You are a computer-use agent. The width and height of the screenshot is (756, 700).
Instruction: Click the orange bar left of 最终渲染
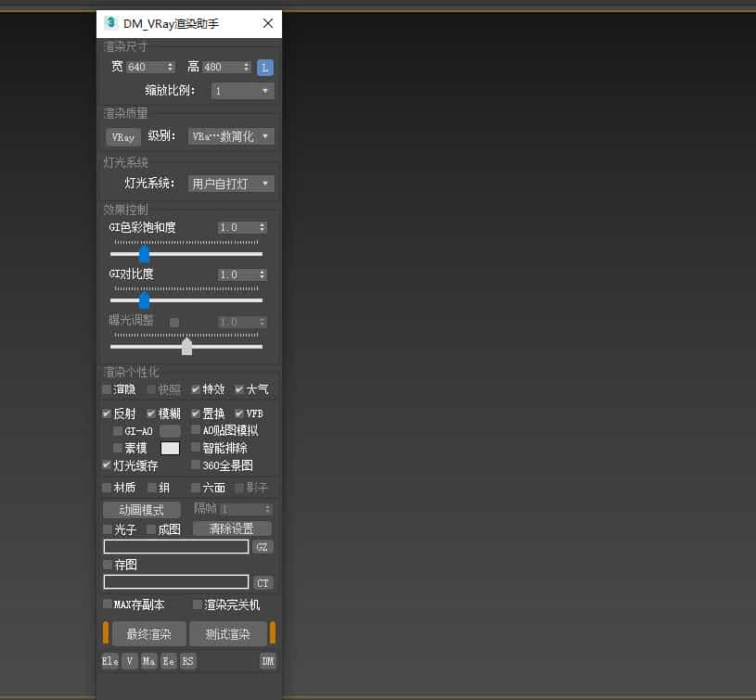[x=106, y=632]
